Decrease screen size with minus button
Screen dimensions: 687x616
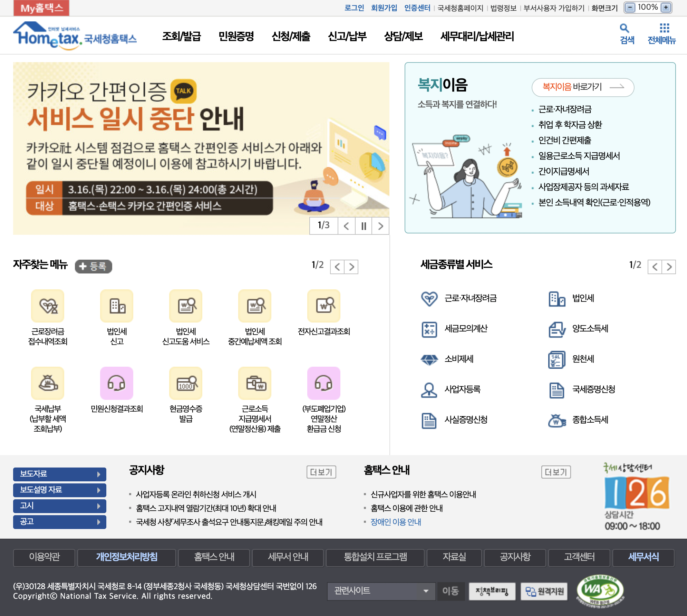tap(630, 8)
